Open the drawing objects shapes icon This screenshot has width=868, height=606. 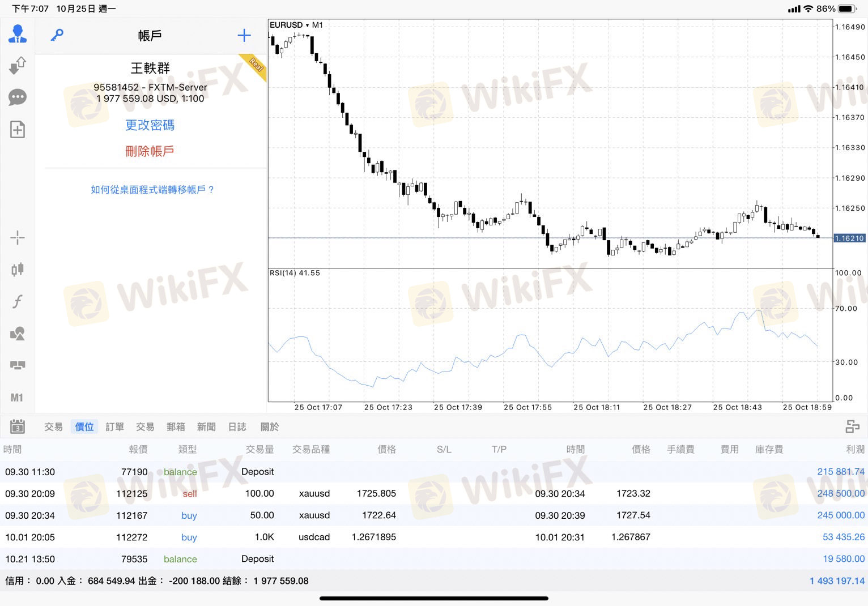point(18,333)
